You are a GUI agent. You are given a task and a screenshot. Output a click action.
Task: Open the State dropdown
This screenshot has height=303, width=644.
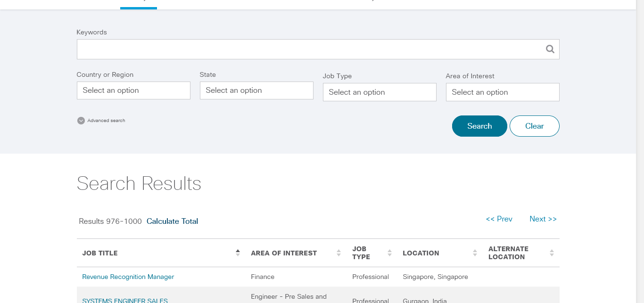coord(256,90)
